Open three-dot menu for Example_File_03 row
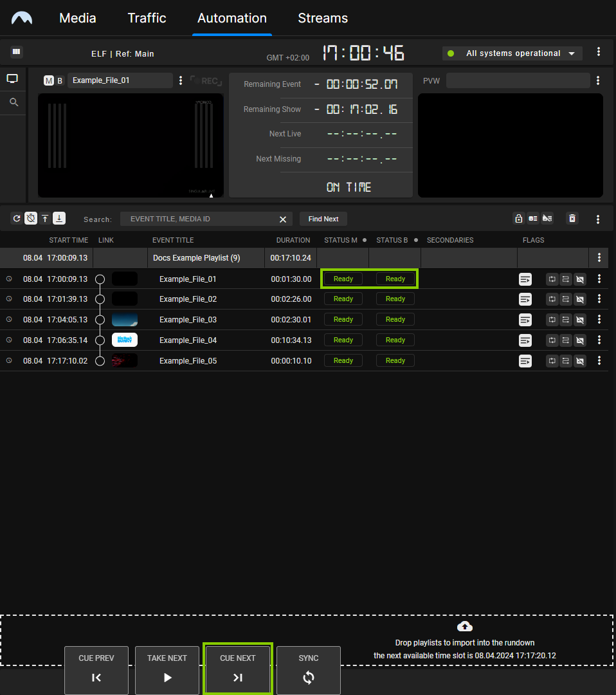Viewport: 616px width, 695px height. (x=599, y=320)
